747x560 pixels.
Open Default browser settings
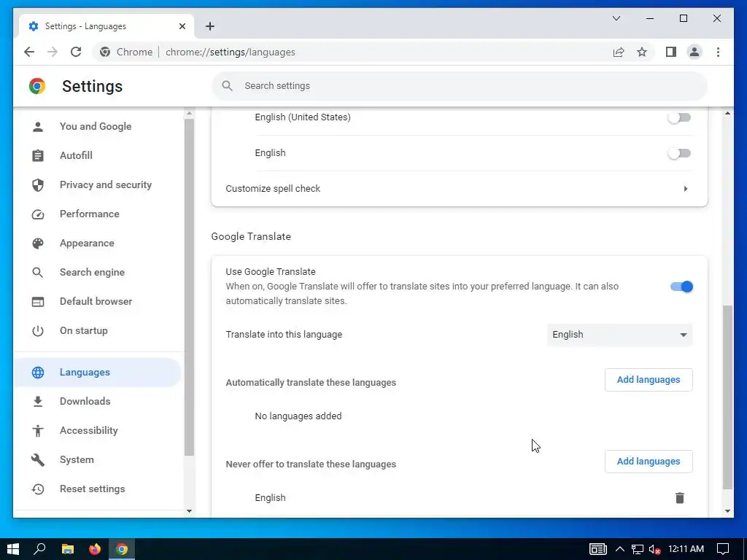96,301
